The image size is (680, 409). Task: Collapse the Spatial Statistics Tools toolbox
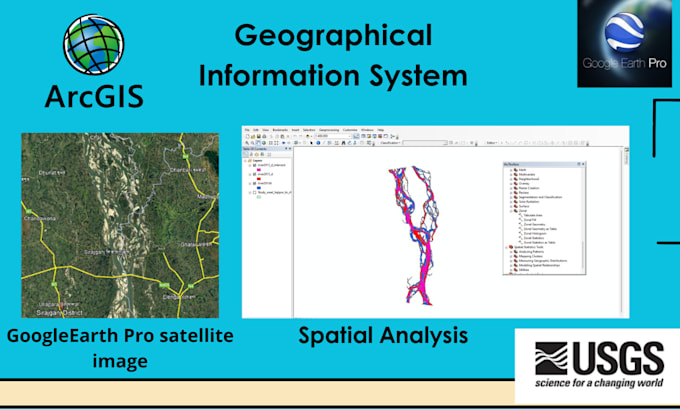click(506, 247)
